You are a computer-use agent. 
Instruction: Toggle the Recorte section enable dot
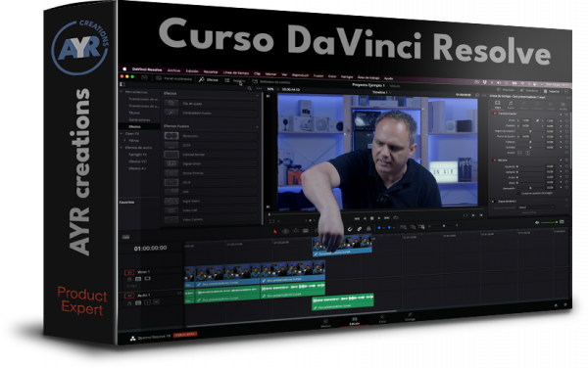click(x=495, y=161)
